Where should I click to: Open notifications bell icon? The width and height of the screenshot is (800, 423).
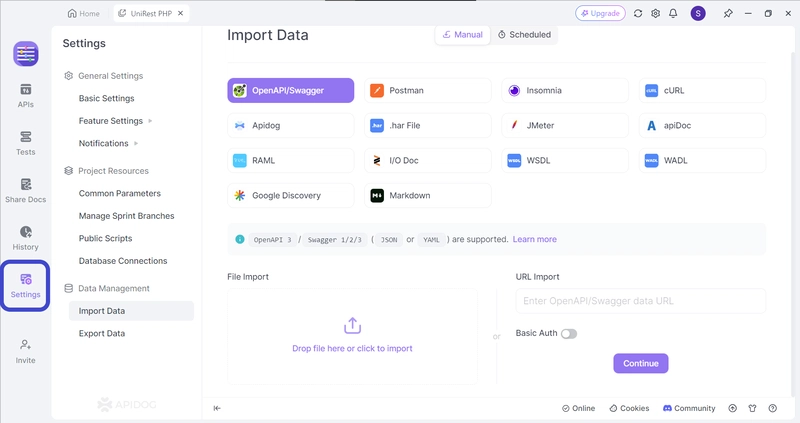(673, 13)
